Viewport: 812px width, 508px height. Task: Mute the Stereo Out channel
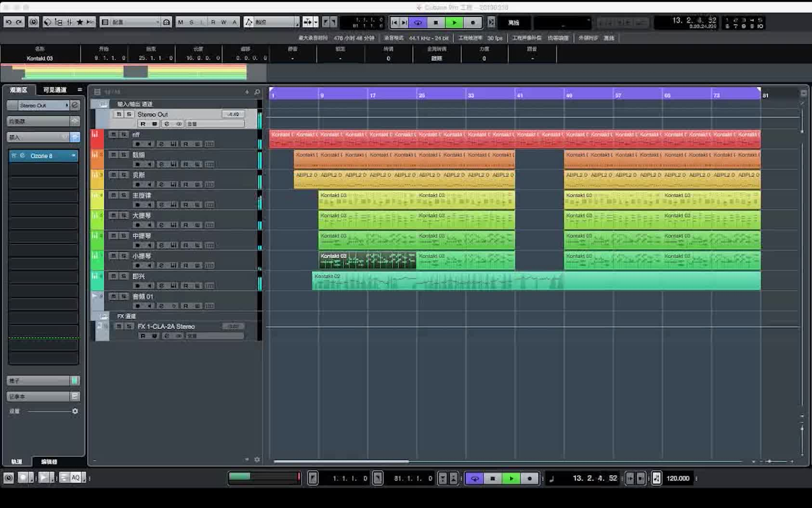tap(119, 114)
